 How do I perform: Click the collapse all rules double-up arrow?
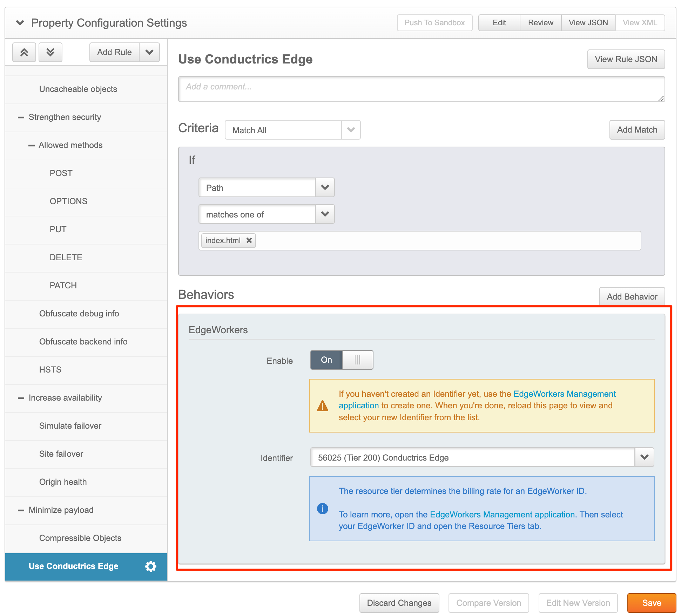click(24, 52)
